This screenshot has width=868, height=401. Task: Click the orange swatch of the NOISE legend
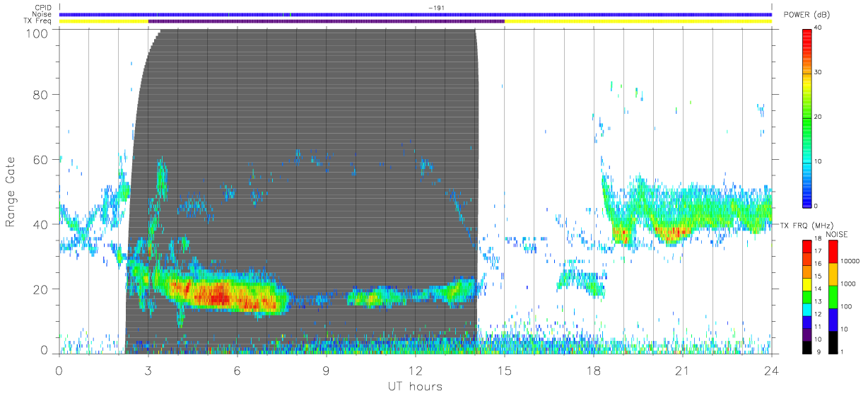tap(833, 274)
